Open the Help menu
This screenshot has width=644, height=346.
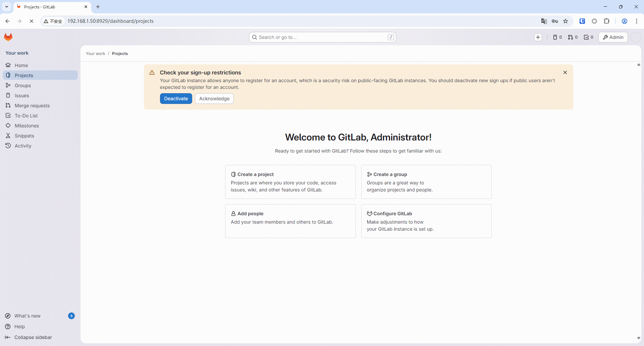pos(40,327)
